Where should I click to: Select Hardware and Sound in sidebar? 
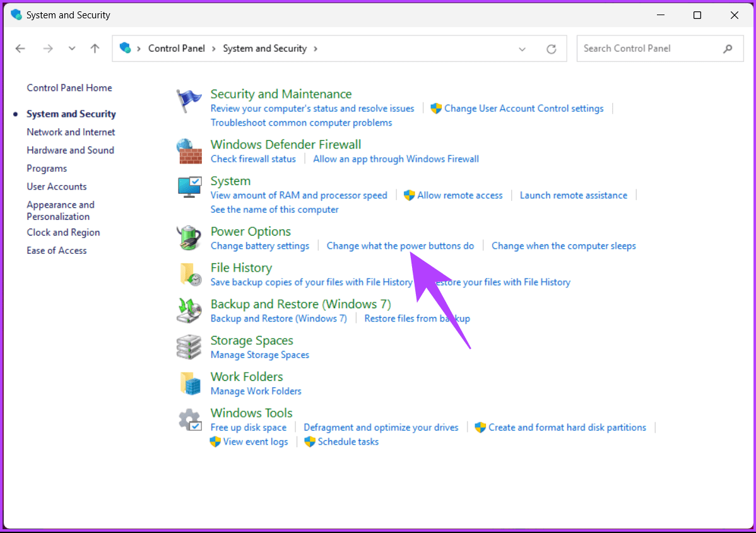(x=71, y=150)
